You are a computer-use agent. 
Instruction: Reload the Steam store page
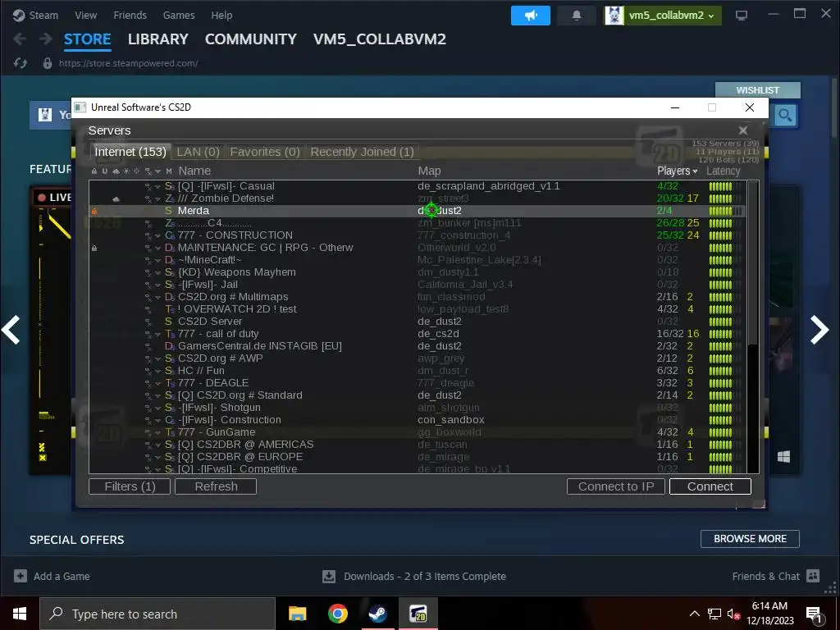pos(21,63)
